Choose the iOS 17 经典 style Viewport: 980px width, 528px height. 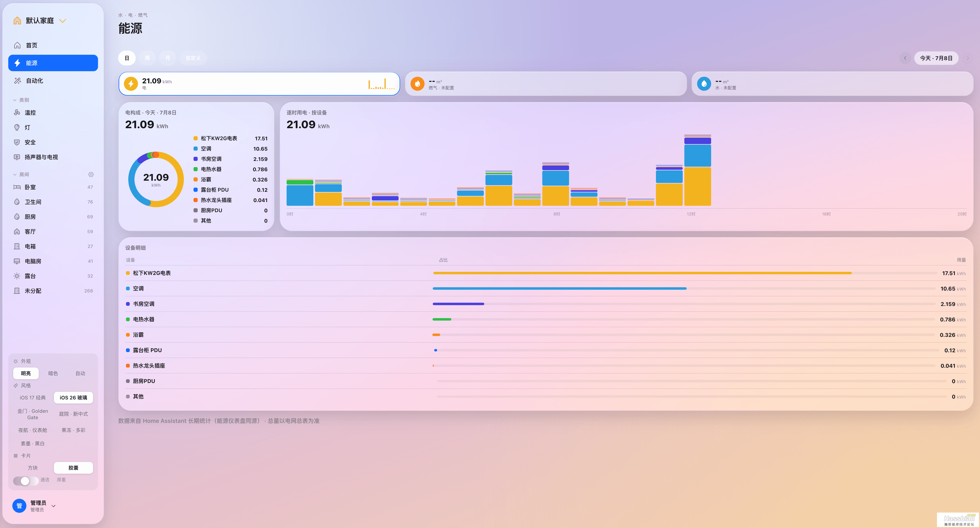[x=33, y=398]
